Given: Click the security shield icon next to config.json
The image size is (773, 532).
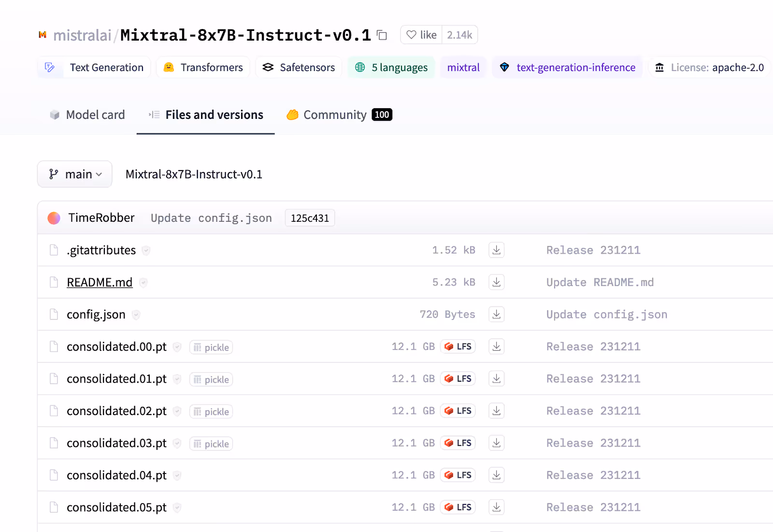Looking at the screenshot, I should (x=136, y=315).
